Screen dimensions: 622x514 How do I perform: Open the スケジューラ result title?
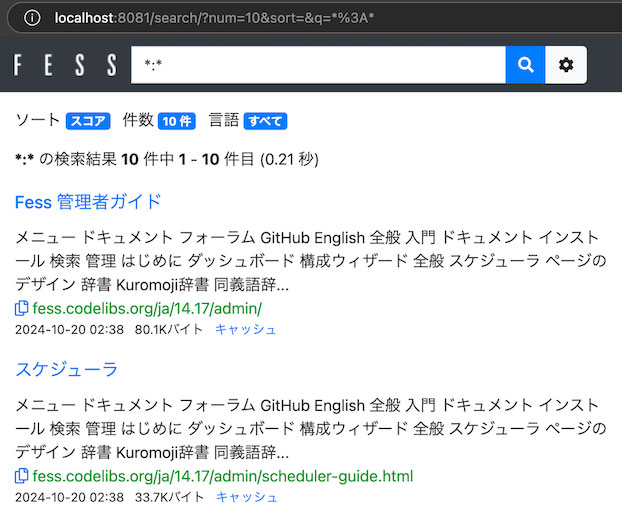pyautogui.click(x=67, y=369)
